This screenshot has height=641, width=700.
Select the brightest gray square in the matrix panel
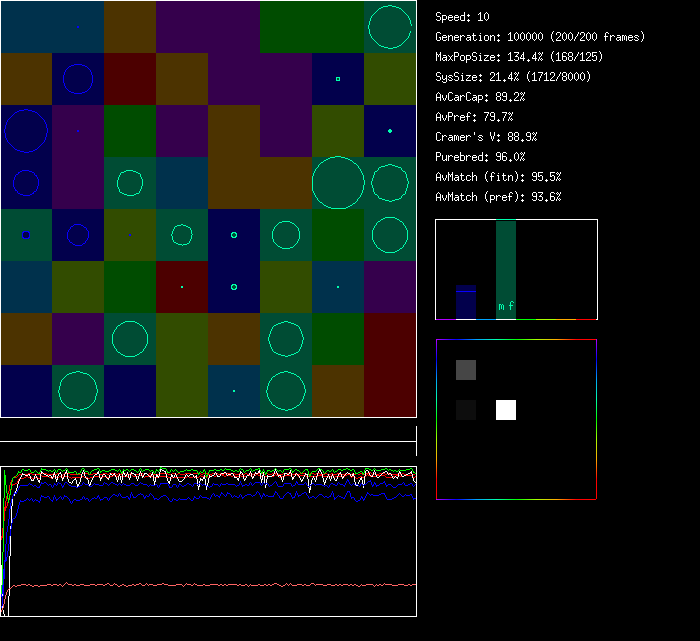coord(466,370)
